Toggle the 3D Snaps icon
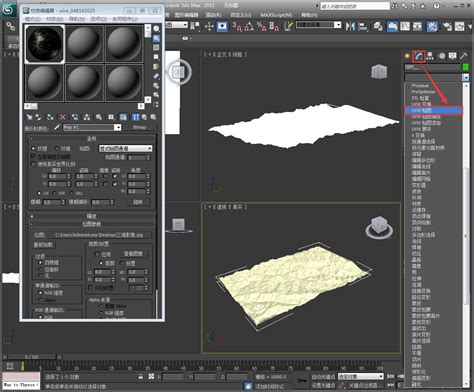This screenshot has width=474, height=392. pos(237,26)
